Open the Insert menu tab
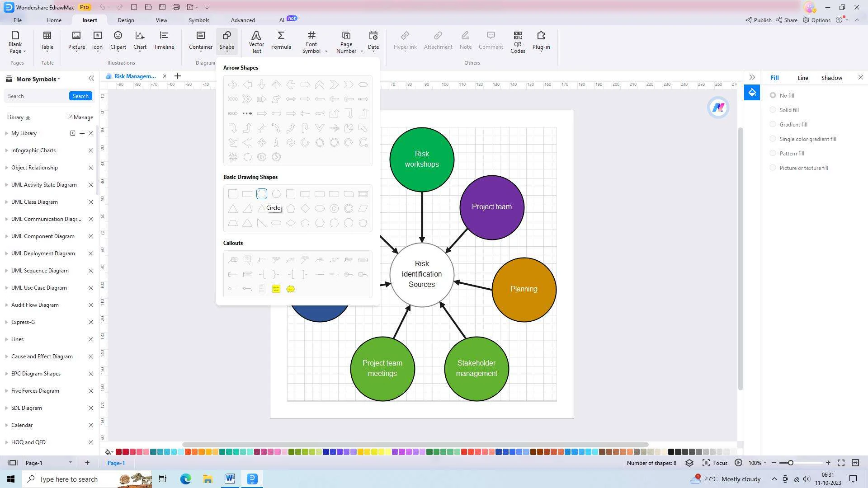Viewport: 868px width, 488px height. pos(90,20)
